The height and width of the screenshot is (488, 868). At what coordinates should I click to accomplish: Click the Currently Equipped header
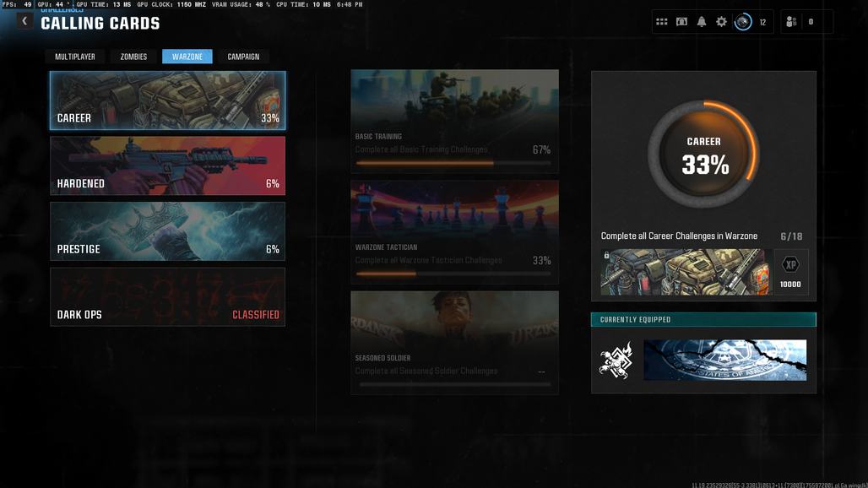pyautogui.click(x=703, y=320)
